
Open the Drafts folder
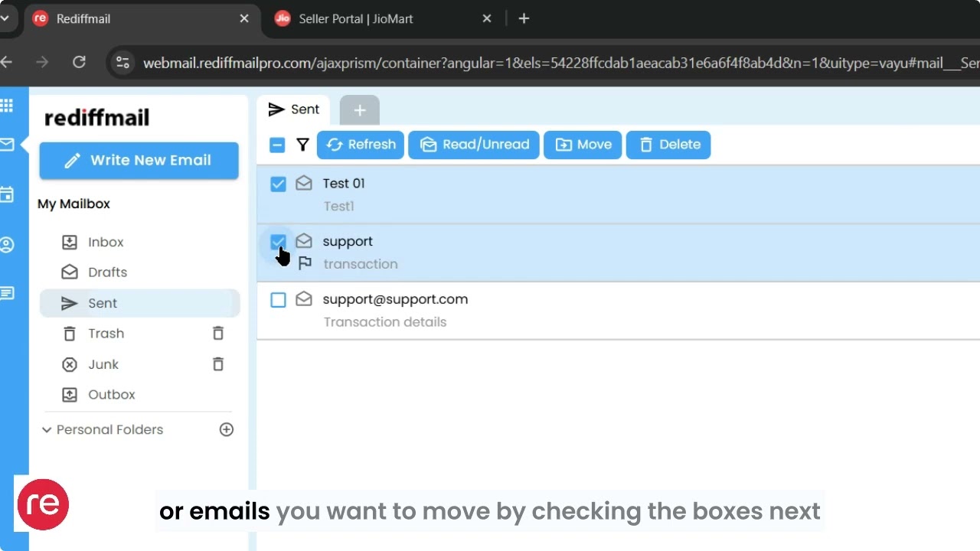point(139,272)
